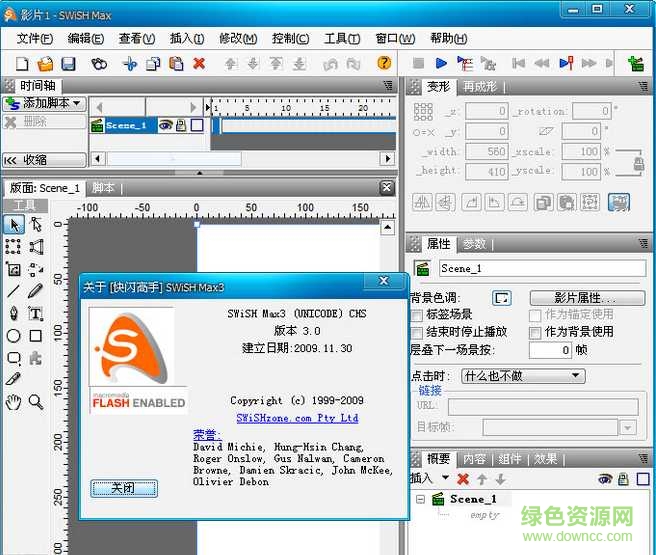The image size is (656, 555).
Task: Pick the Zoom magnifier tool
Action: [x=36, y=401]
